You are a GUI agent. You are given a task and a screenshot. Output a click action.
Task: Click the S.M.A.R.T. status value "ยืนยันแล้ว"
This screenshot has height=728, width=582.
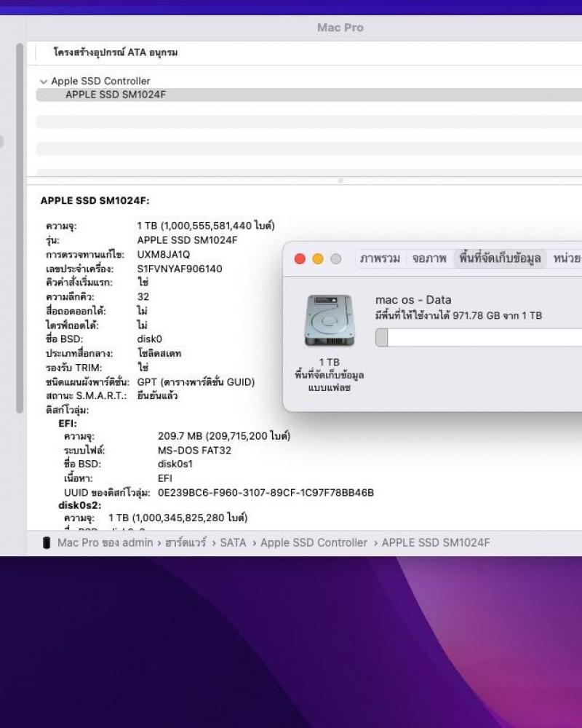(157, 395)
